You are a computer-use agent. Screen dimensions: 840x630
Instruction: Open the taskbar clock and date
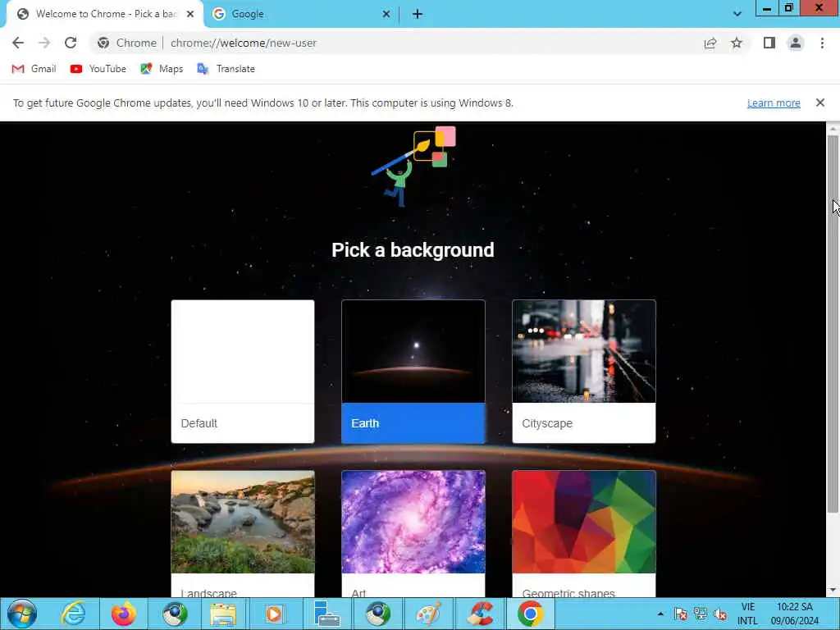[795, 614]
